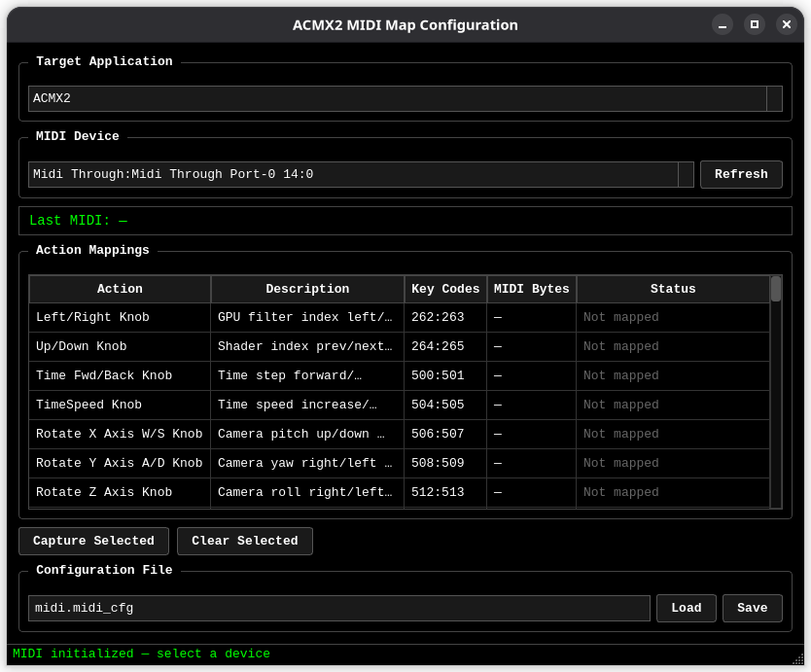Close the ACMX2 MIDI Map Configuration window
The width and height of the screenshot is (811, 672).
[786, 25]
